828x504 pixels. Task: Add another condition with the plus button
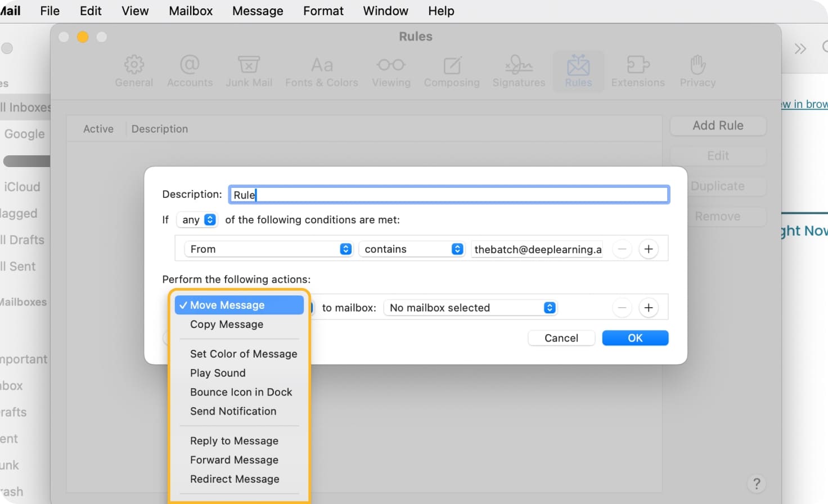[648, 249]
